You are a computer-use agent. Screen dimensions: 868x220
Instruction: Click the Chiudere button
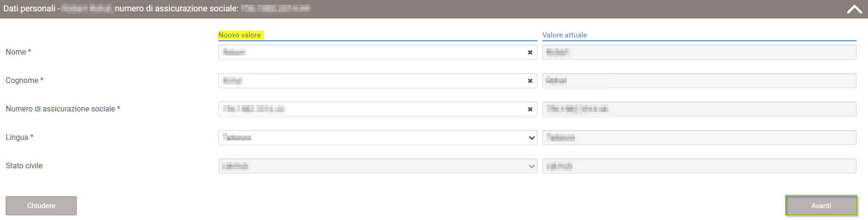click(41, 206)
